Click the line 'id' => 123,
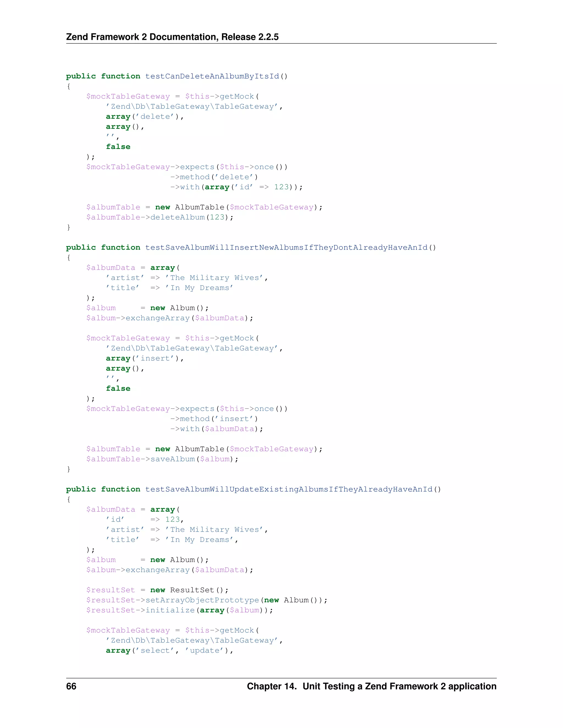 (145, 520)
